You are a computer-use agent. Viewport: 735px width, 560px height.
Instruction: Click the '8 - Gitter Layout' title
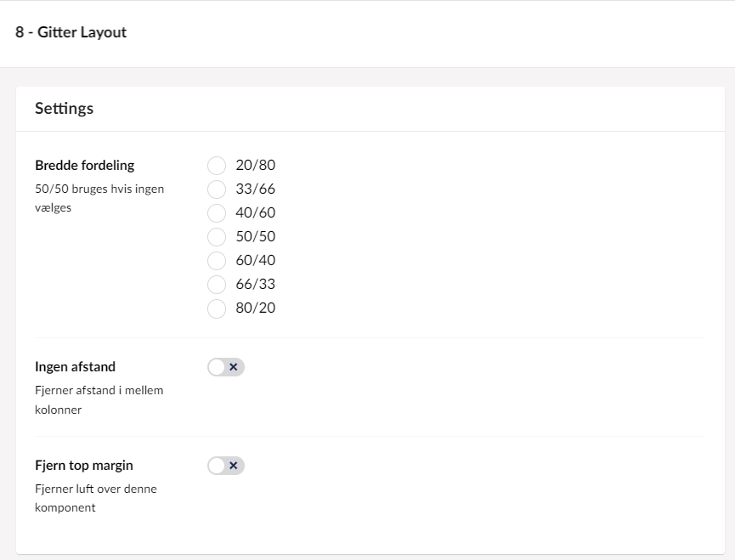(x=71, y=32)
